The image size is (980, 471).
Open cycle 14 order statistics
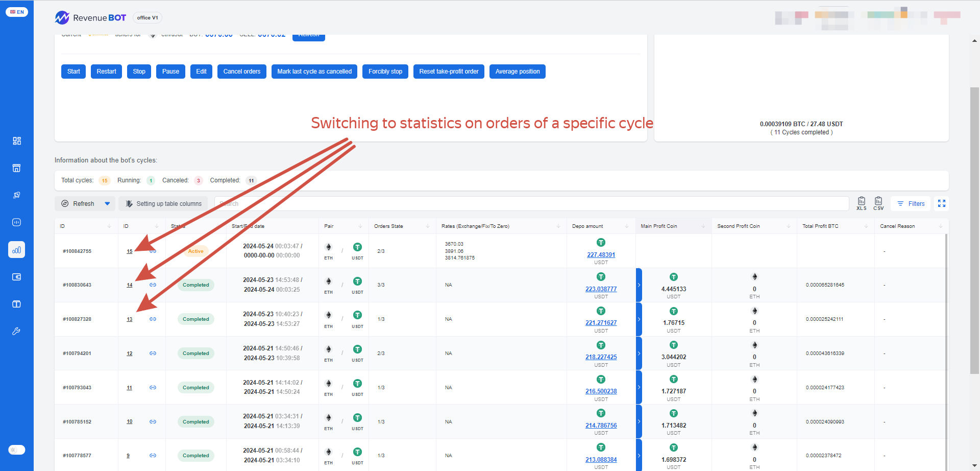[x=130, y=285]
